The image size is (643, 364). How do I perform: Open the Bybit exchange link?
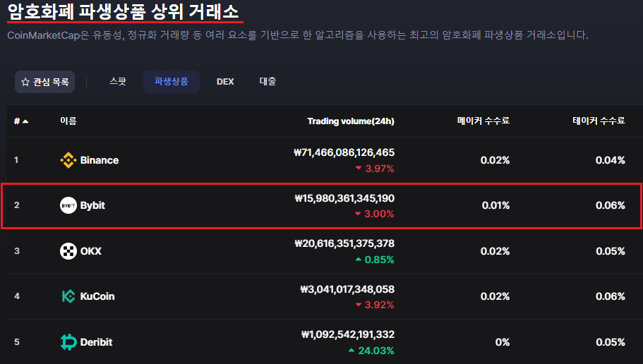coord(92,205)
